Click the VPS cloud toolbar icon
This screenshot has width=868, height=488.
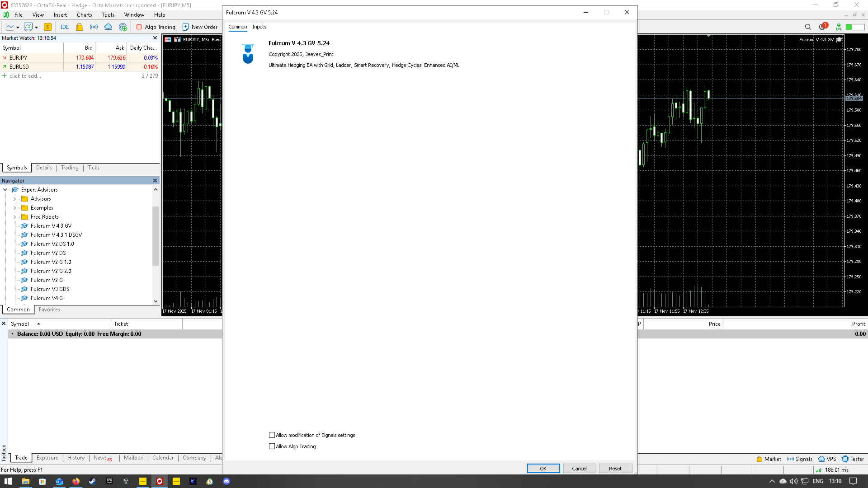tap(108, 27)
